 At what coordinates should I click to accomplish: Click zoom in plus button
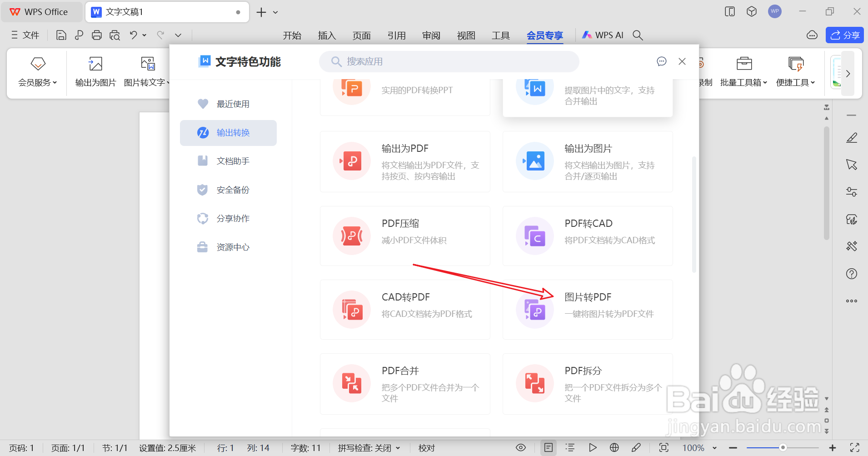point(833,448)
